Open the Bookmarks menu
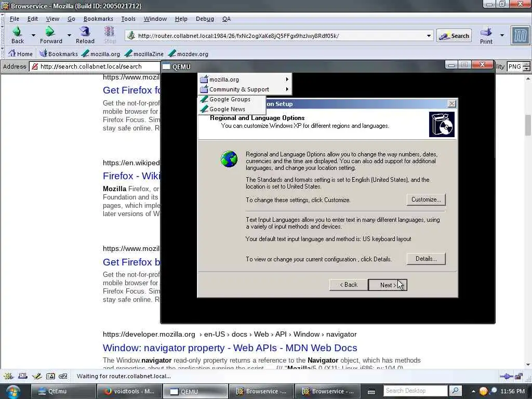Screen dimensions: 532x399 pos(98,19)
